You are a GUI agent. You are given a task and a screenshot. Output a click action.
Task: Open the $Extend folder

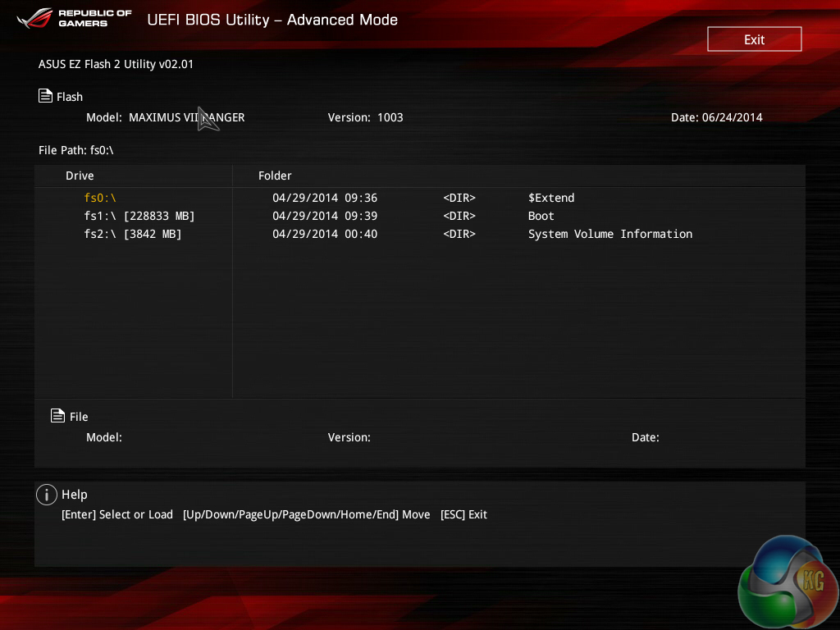click(551, 198)
